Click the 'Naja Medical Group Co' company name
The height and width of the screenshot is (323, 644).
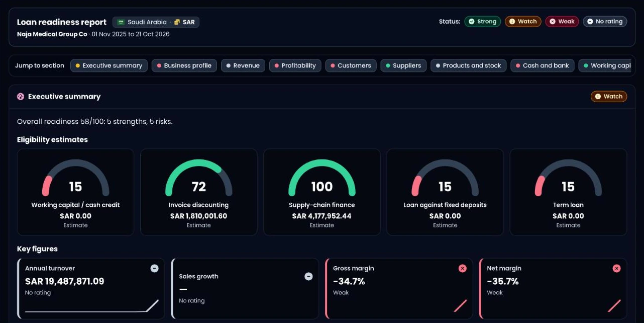[52, 35]
